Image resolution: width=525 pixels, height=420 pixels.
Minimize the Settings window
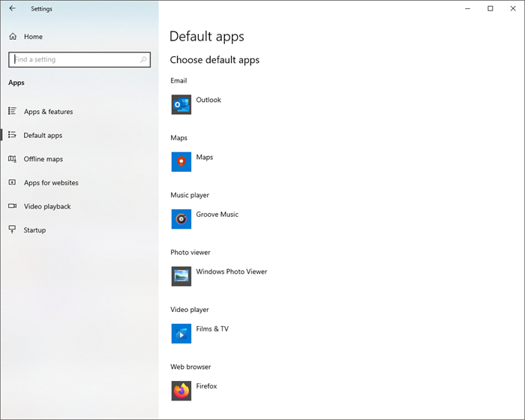[x=468, y=8]
